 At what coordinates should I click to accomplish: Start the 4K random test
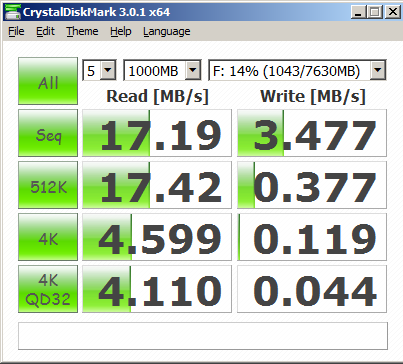(48, 237)
